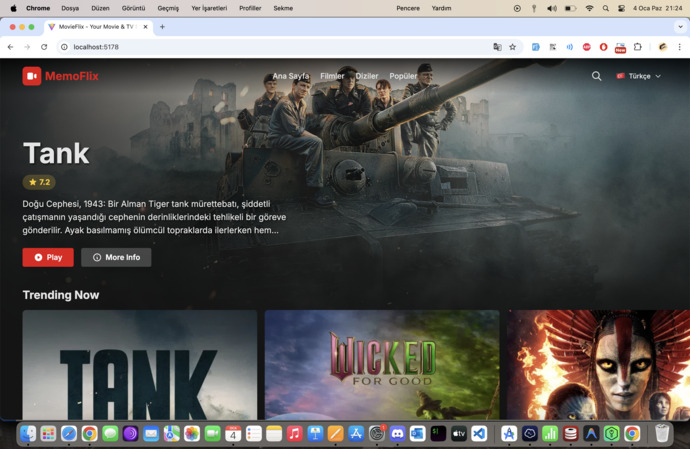Screen dimensions: 690x449
Task: Expand the tab search chevron
Action: 680,27
